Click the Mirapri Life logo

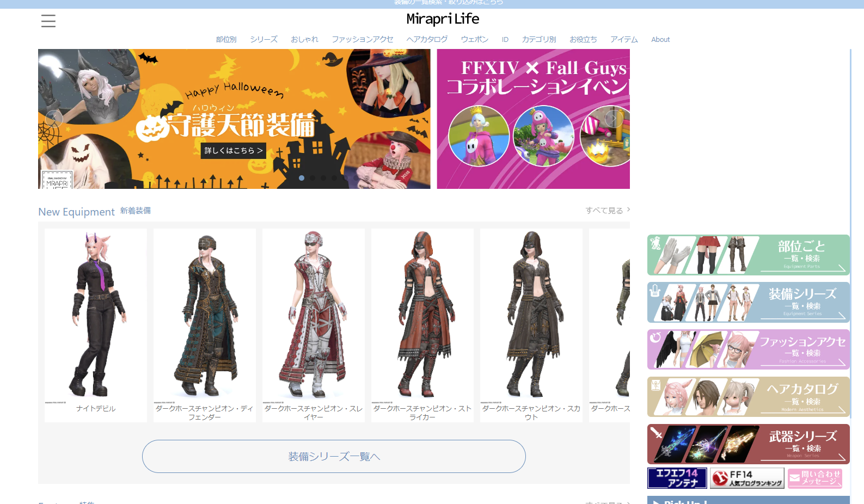coord(443,19)
